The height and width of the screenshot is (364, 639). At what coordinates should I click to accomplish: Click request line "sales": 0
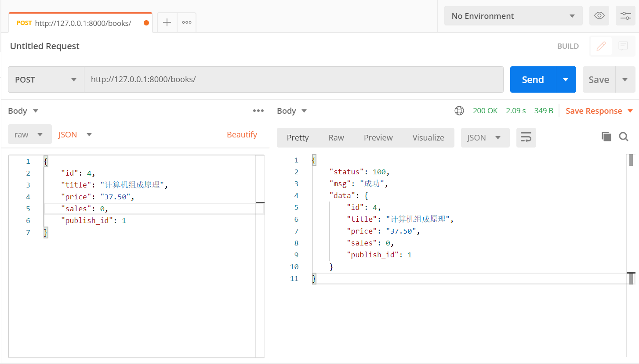tap(84, 209)
